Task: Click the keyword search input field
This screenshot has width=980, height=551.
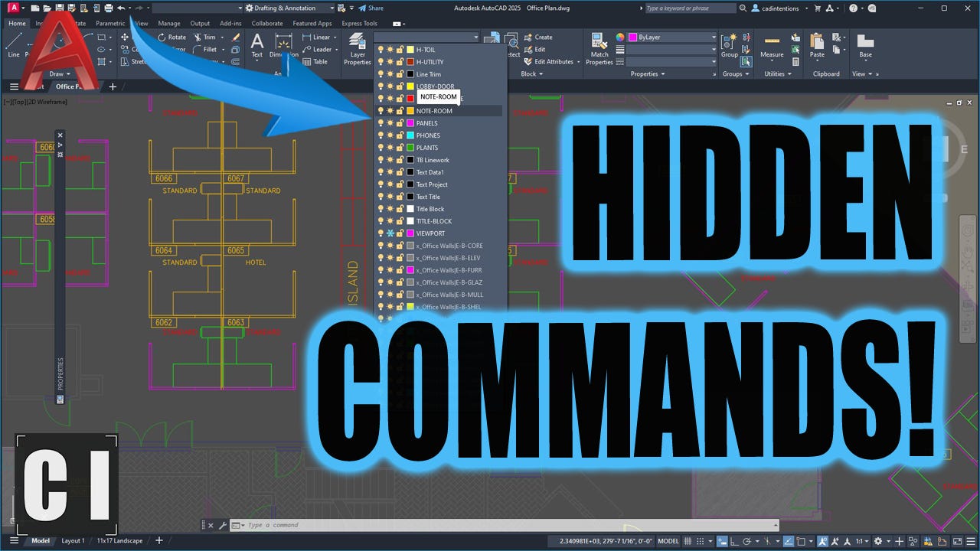Action: (x=689, y=8)
